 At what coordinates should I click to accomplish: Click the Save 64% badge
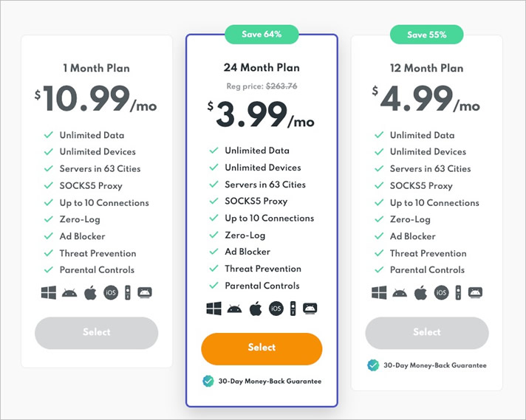(262, 34)
